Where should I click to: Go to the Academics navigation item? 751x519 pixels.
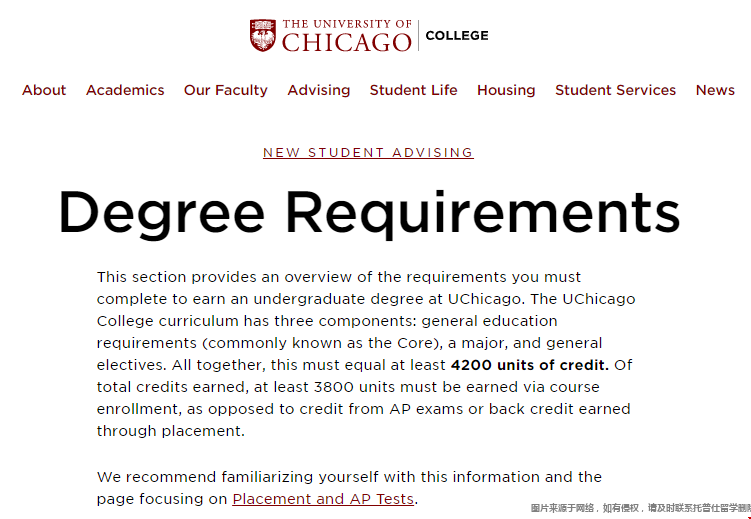[x=125, y=90]
